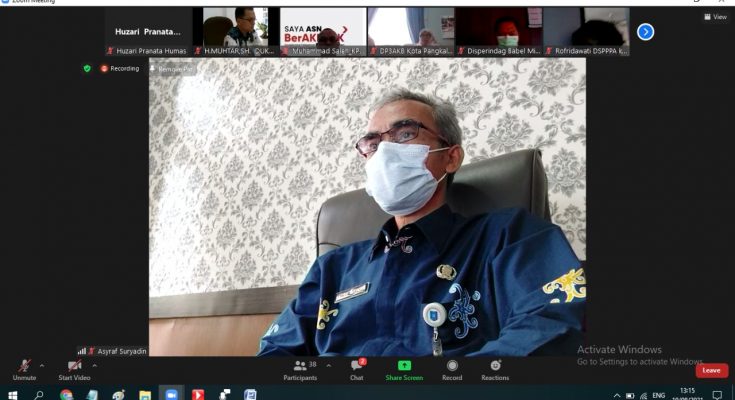Image resolution: width=735 pixels, height=400 pixels.
Task: Open the red play-button app in taskbar
Action: [198, 395]
